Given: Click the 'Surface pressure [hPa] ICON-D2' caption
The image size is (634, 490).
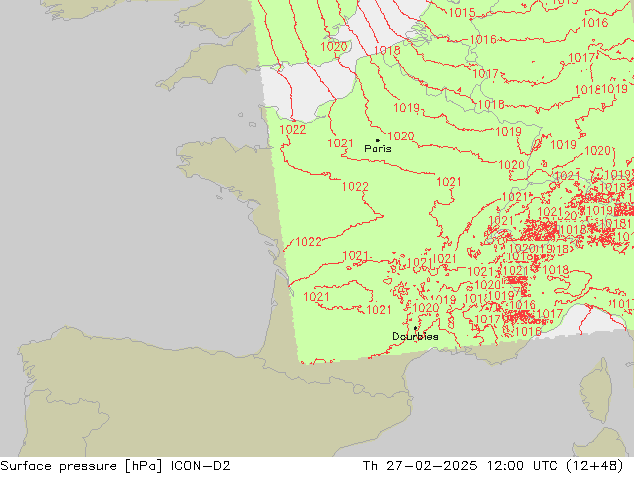Looking at the screenshot, I should coord(115,466).
